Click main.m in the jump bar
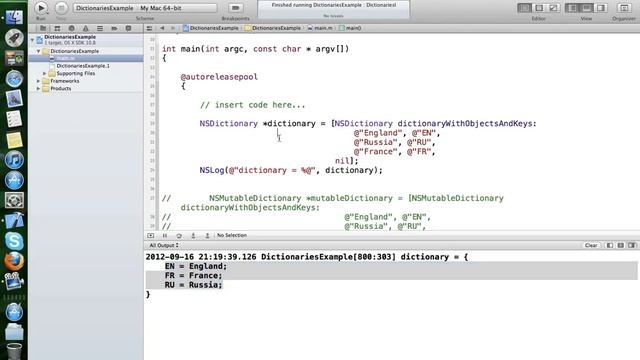 click(x=320, y=28)
